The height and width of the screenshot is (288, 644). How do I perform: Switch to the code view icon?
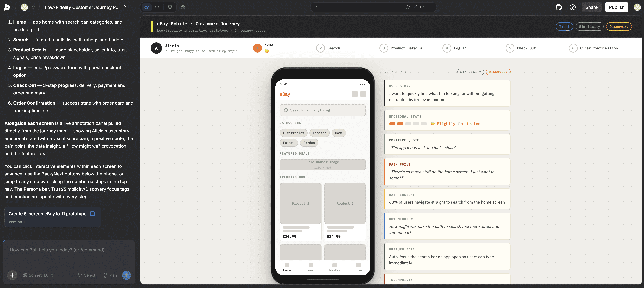tap(157, 7)
